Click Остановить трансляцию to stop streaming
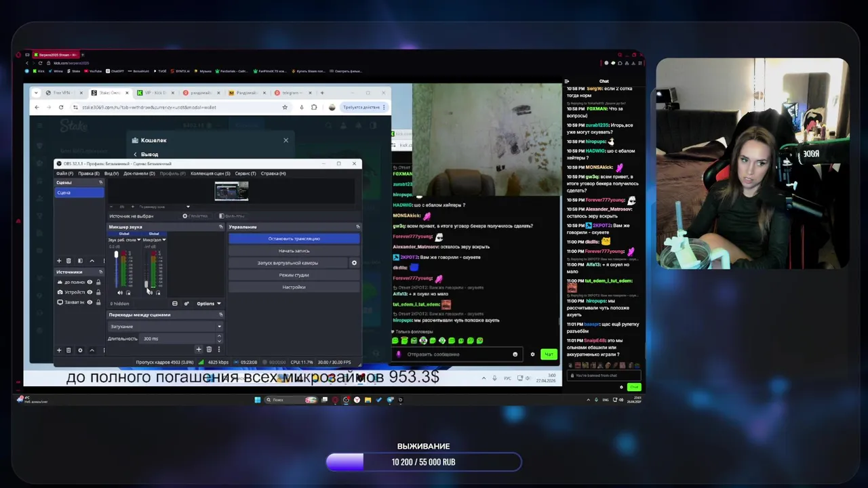 tap(294, 239)
